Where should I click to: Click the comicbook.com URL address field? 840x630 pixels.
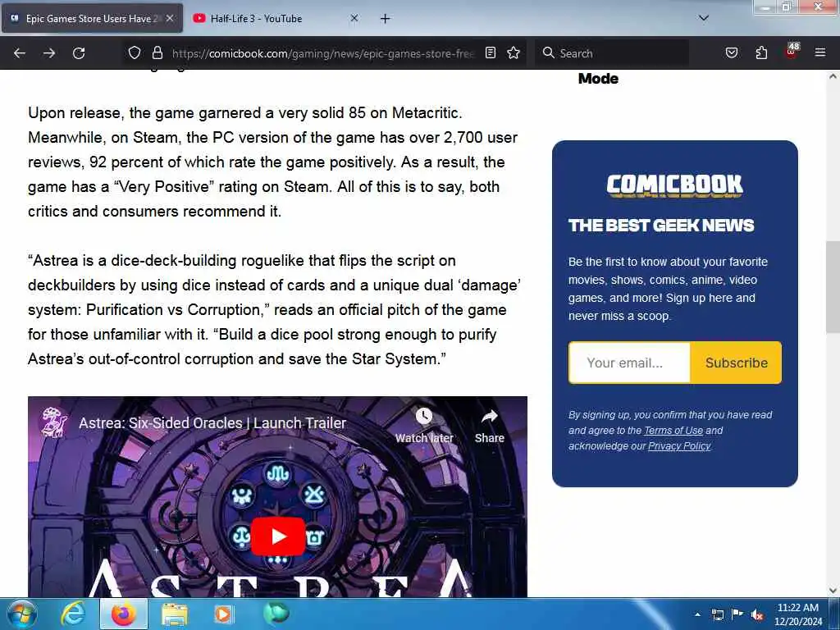click(323, 53)
